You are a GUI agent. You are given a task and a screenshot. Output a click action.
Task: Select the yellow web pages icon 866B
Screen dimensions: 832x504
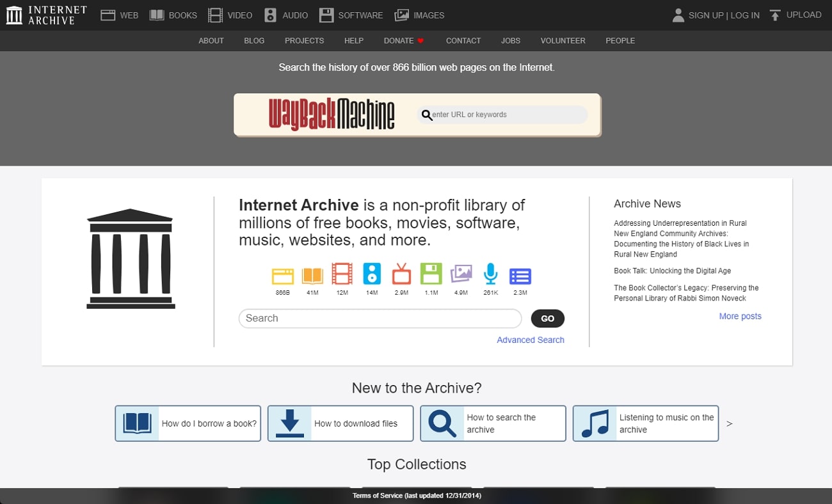coord(283,276)
